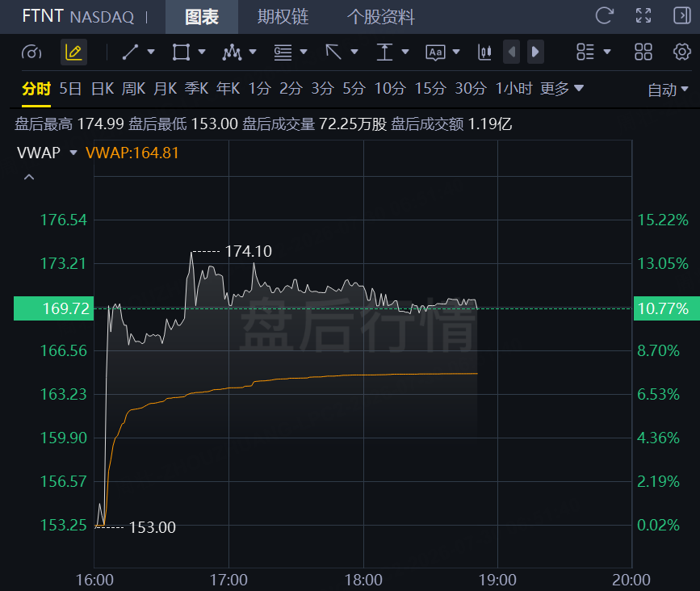The width and height of the screenshot is (700, 591).
Task: Click the refresh chart icon
Action: point(605,15)
